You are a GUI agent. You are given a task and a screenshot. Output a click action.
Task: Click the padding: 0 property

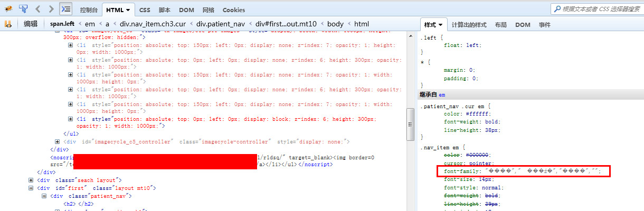pyautogui.click(x=461, y=78)
